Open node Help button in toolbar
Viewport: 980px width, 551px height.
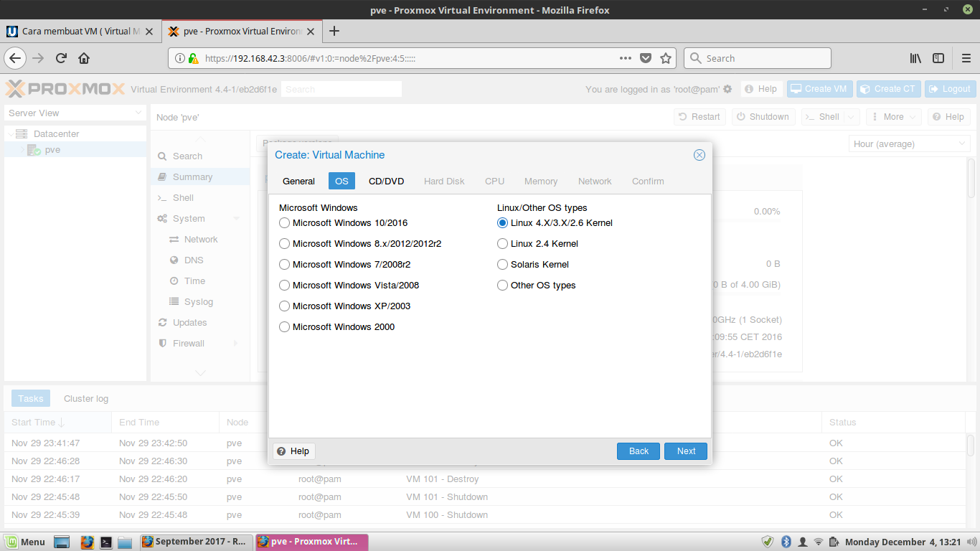point(948,117)
